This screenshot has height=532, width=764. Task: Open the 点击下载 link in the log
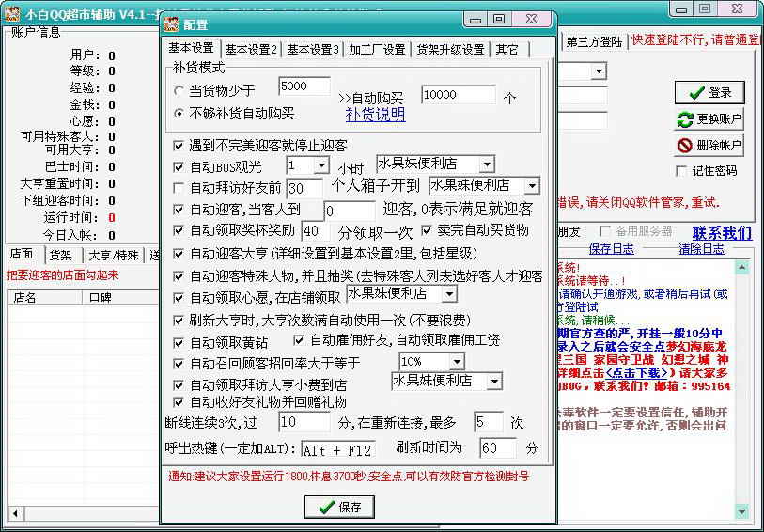pyautogui.click(x=636, y=373)
